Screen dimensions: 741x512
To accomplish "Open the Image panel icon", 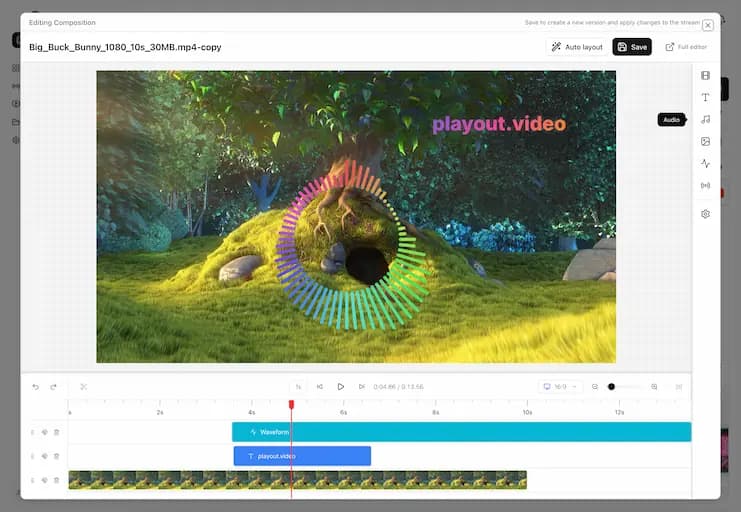I will click(705, 141).
